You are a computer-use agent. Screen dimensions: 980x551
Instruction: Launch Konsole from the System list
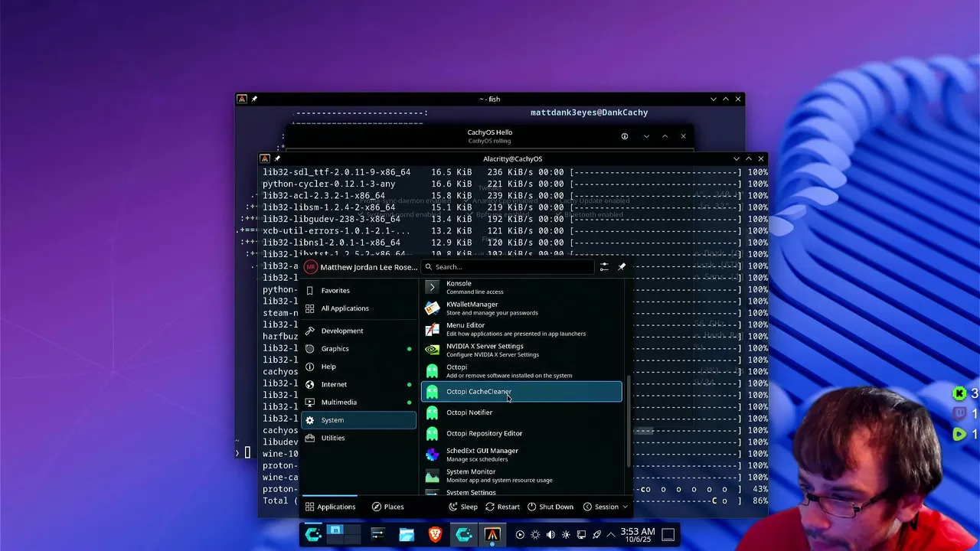point(521,287)
